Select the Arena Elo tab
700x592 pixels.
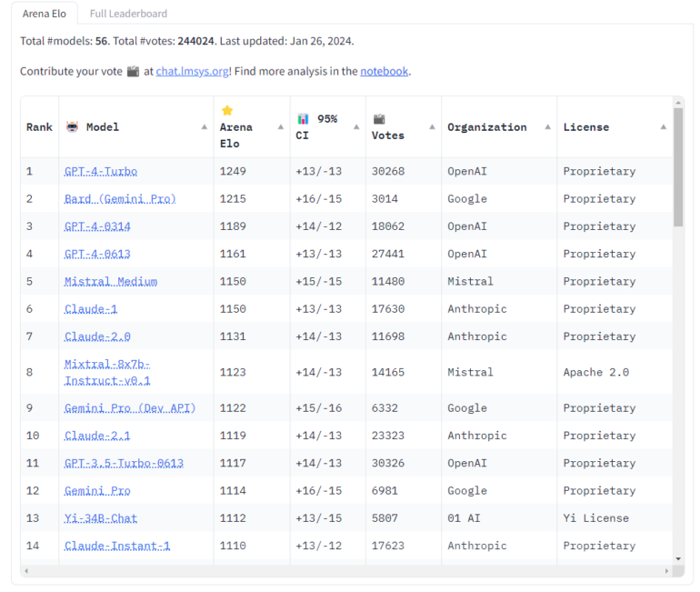(x=45, y=14)
